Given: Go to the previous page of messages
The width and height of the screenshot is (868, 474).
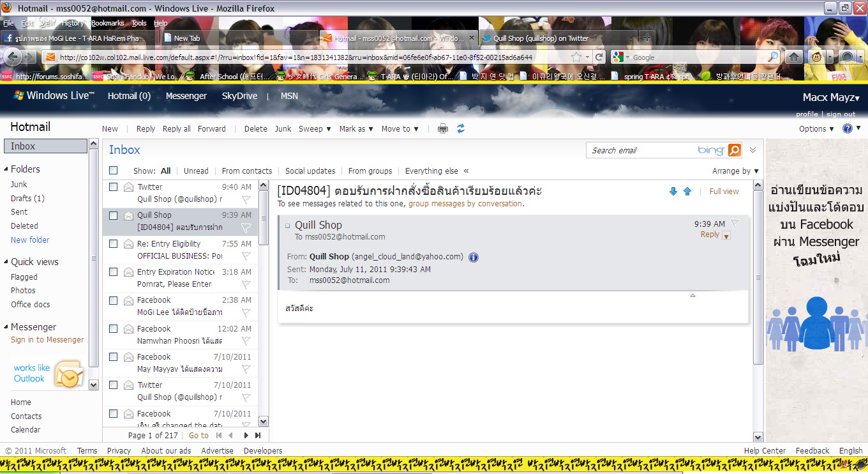Looking at the screenshot, I should point(230,436).
